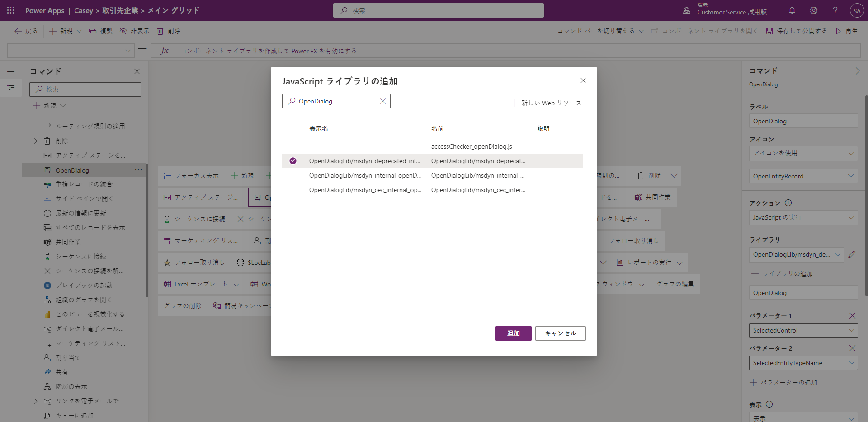The image size is (868, 422).
Task: Click ライブラリの追加 in properties panel
Action: [x=782, y=274]
